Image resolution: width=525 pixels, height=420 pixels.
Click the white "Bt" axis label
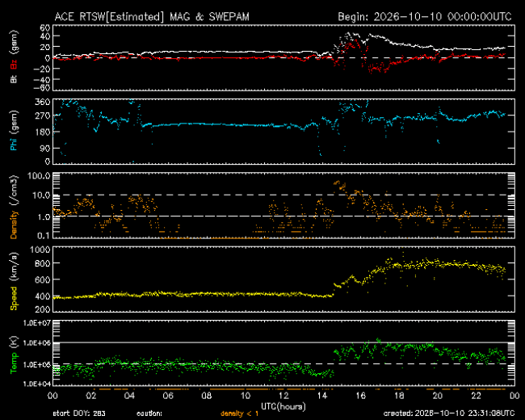click(x=14, y=79)
